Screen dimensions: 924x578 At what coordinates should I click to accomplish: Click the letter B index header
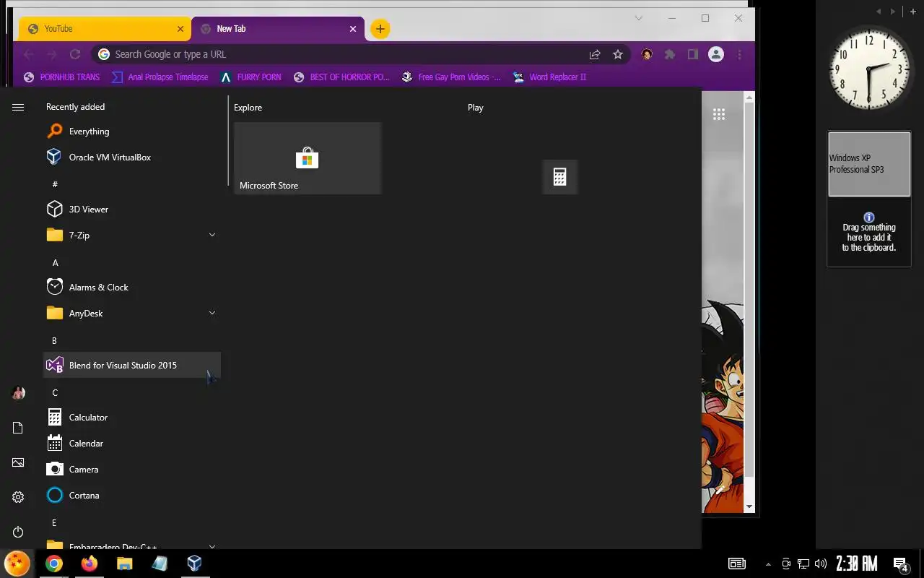[54, 341]
